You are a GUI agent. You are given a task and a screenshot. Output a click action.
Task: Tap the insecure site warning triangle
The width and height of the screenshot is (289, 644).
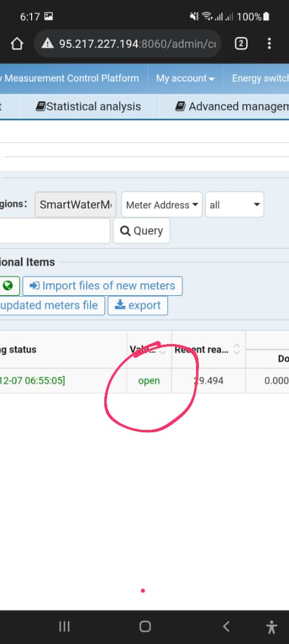point(48,43)
